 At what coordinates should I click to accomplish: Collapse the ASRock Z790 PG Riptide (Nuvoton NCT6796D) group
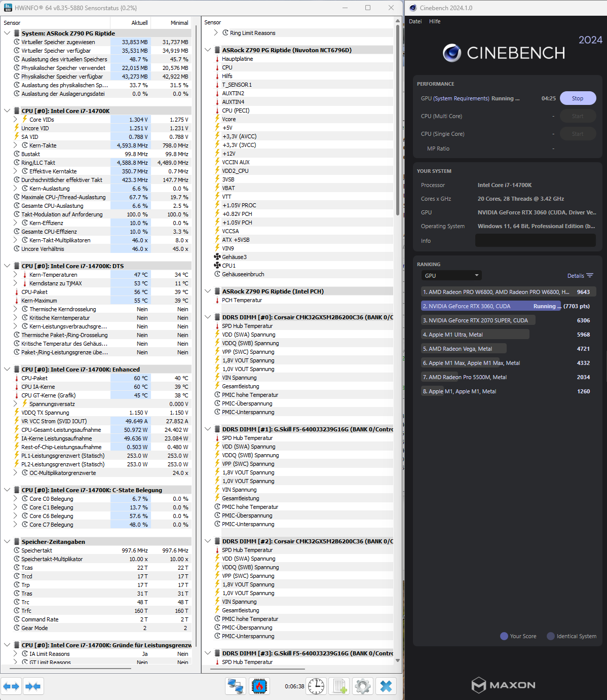coord(208,50)
